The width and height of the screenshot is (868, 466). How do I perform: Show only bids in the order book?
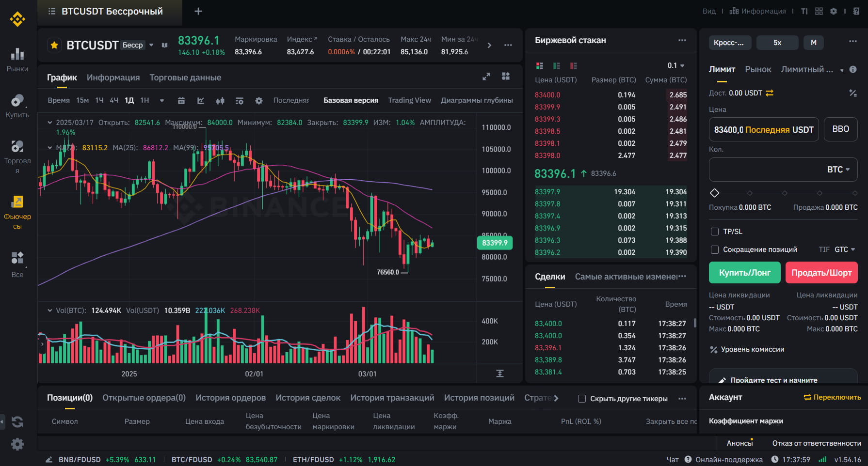tap(557, 66)
